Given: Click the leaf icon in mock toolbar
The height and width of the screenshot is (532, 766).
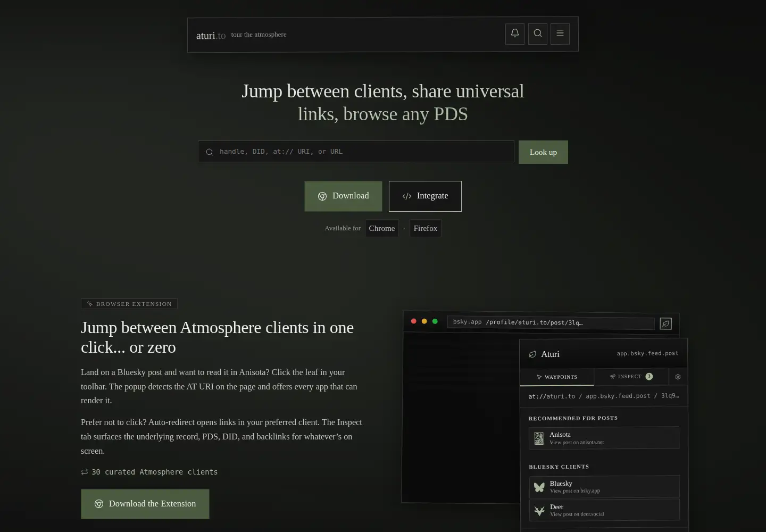Looking at the screenshot, I should [665, 323].
